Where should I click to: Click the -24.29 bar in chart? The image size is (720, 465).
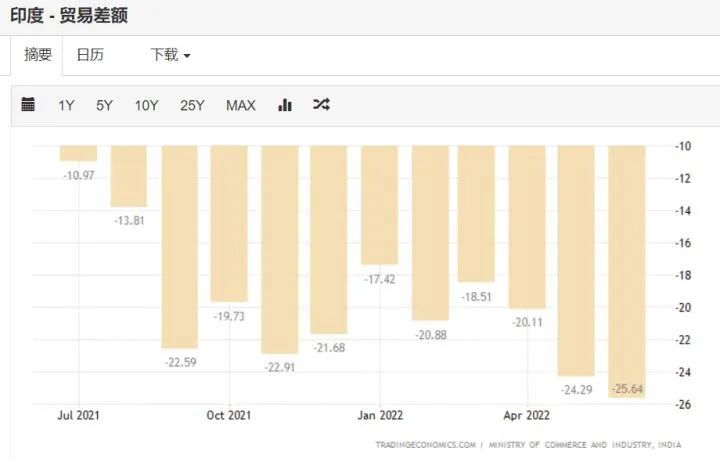576,260
